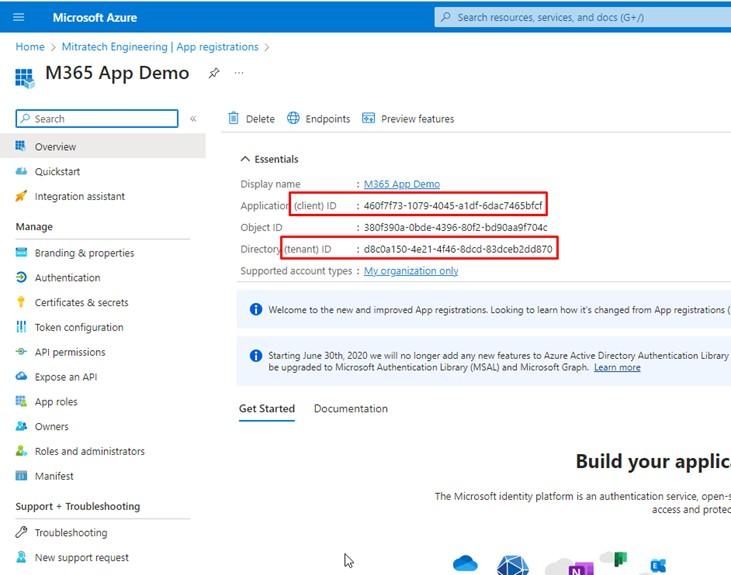Open Expose an API page
This screenshot has height=575, width=731.
66,377
